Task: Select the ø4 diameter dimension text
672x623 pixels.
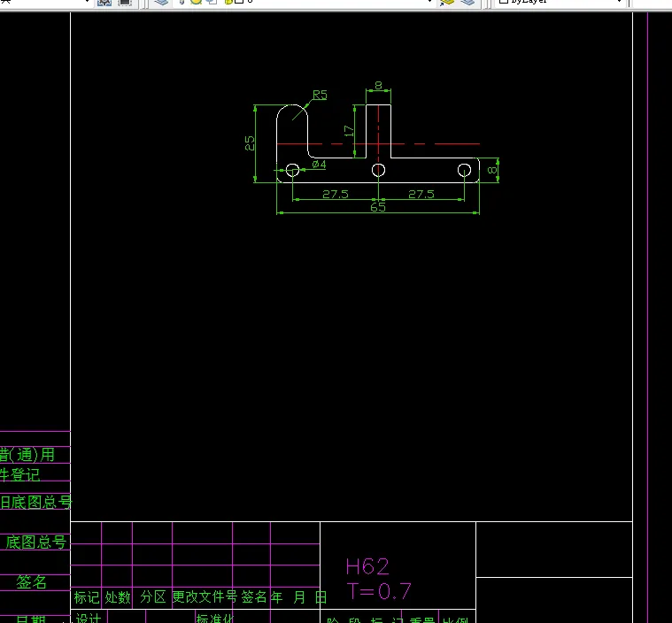Action: [x=319, y=164]
